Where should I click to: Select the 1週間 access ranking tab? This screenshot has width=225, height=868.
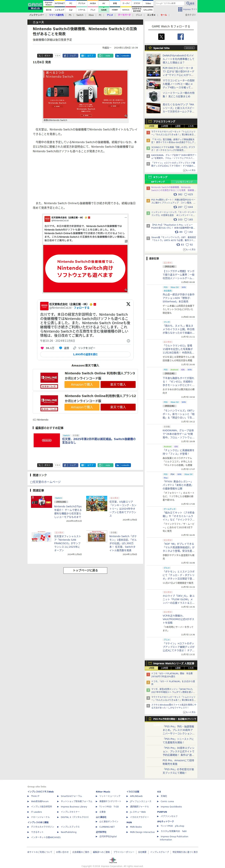coord(178,126)
